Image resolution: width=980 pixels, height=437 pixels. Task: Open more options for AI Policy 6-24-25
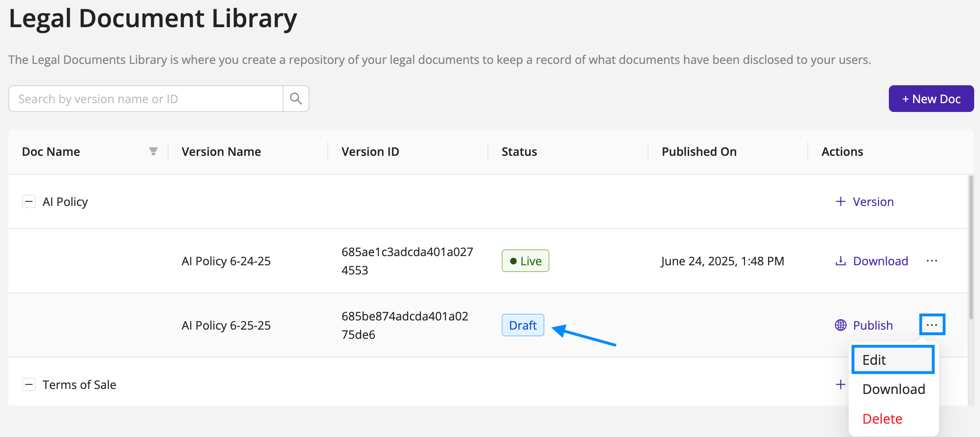point(932,261)
